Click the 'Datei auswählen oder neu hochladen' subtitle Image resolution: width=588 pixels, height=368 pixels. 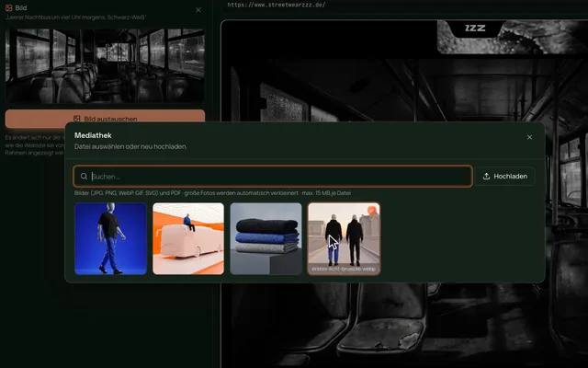tap(130, 146)
